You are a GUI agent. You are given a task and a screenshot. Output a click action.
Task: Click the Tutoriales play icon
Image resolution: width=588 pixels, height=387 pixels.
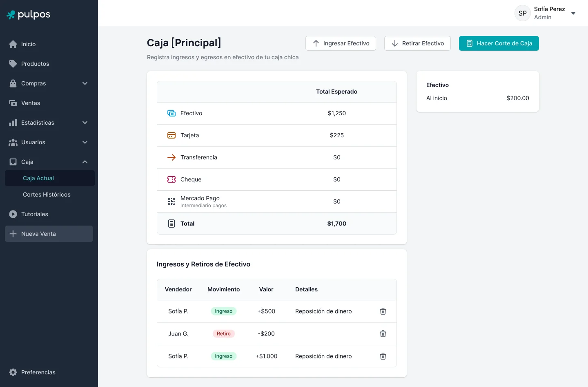pos(13,214)
